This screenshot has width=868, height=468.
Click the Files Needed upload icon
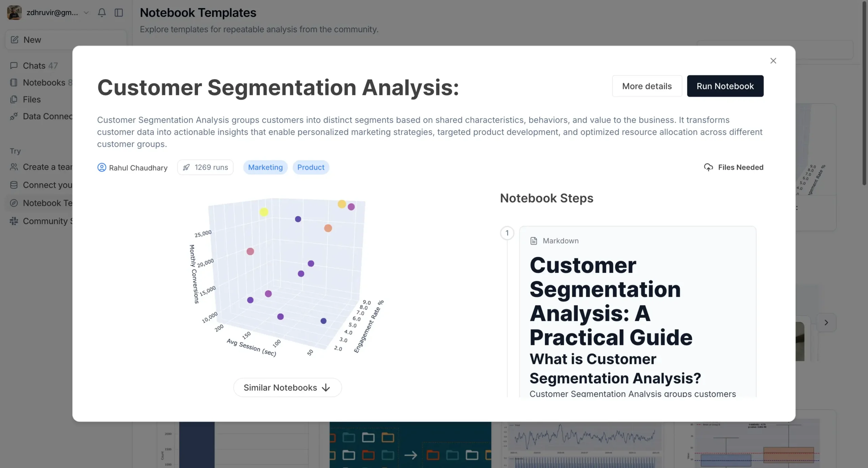pyautogui.click(x=708, y=167)
